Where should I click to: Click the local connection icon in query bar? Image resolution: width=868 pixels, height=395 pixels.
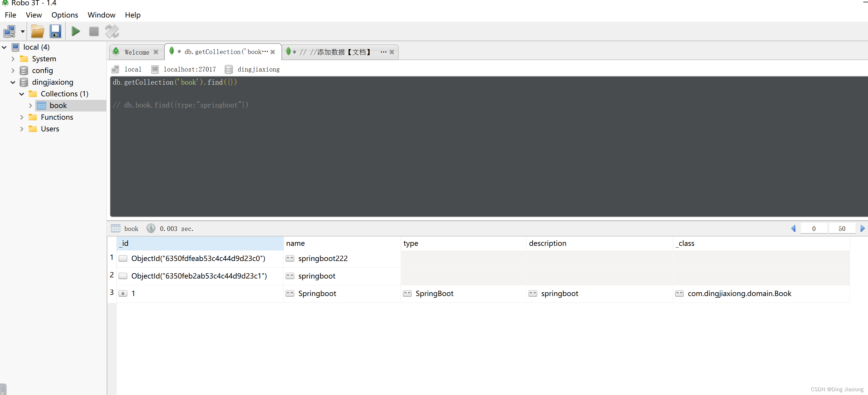point(115,69)
